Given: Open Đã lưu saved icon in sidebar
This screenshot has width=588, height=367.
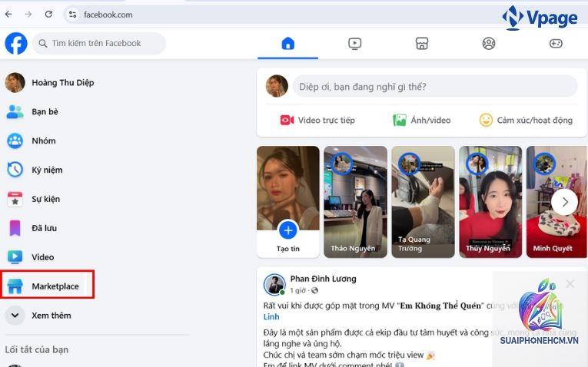Looking at the screenshot, I should click(15, 228).
